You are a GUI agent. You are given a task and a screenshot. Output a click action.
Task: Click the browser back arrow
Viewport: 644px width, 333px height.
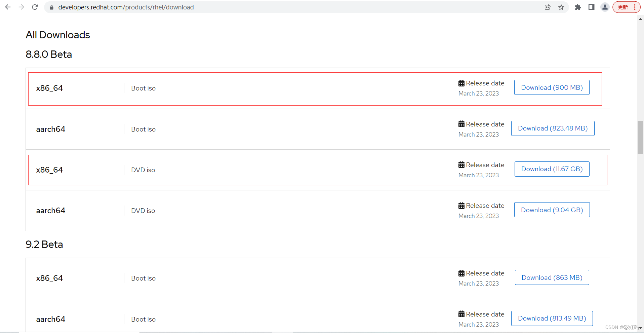8,7
